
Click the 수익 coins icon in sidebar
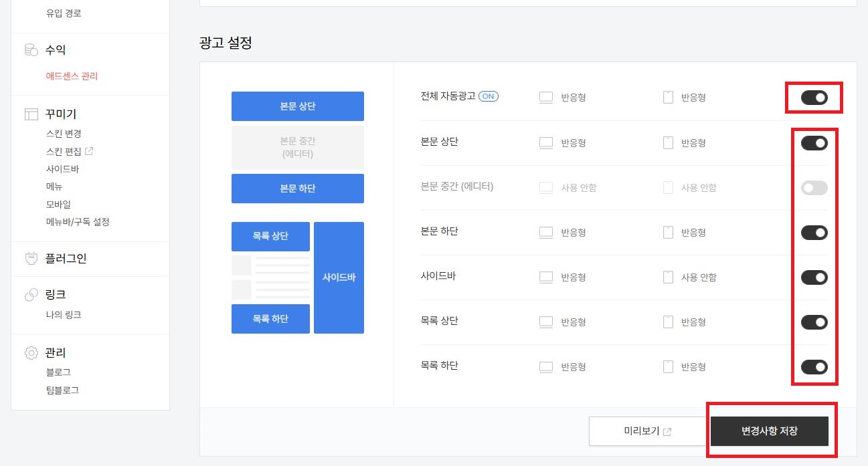[x=31, y=50]
